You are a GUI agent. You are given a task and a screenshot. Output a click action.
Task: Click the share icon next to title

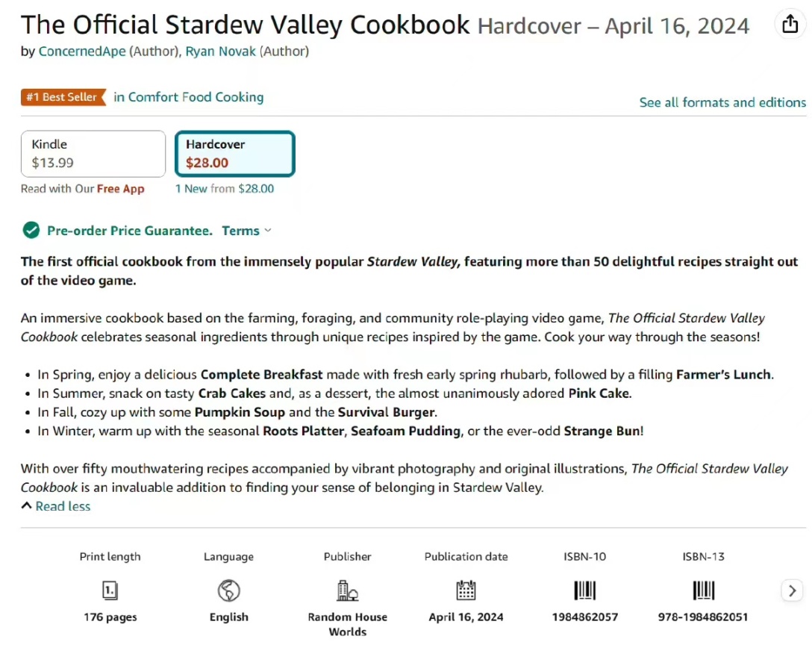pyautogui.click(x=790, y=24)
